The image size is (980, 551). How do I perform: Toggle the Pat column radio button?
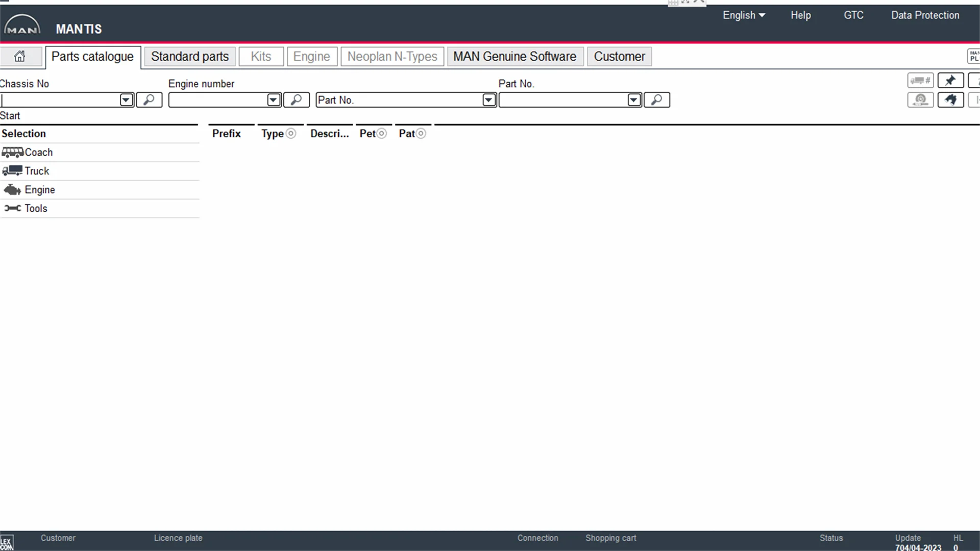421,134
